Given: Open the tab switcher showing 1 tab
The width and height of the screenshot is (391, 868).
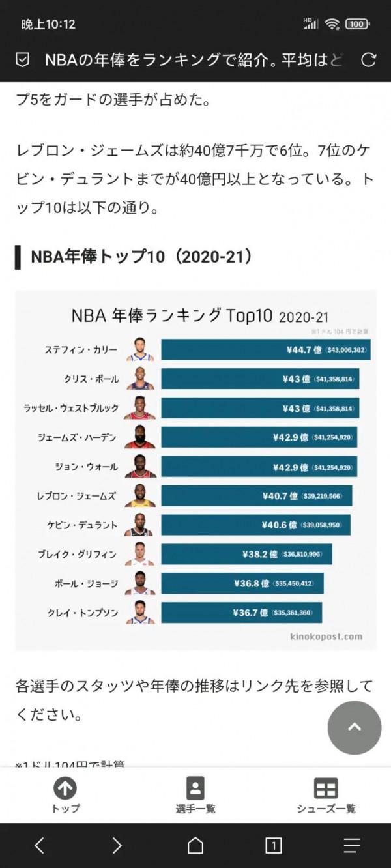Looking at the screenshot, I should coord(274,846).
